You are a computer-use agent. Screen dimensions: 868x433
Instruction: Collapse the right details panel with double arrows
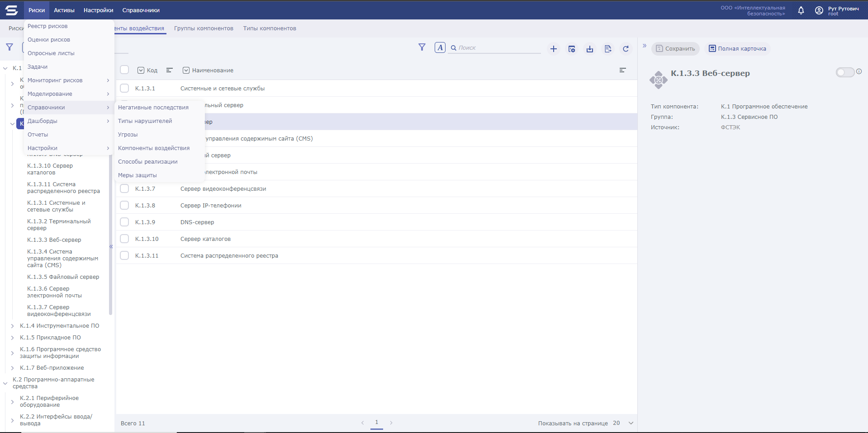645,46
